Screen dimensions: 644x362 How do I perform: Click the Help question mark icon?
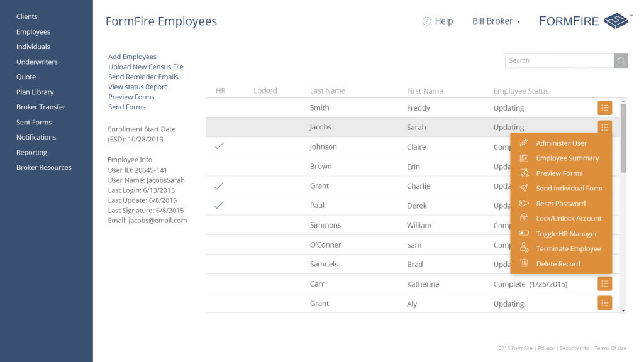pos(427,21)
